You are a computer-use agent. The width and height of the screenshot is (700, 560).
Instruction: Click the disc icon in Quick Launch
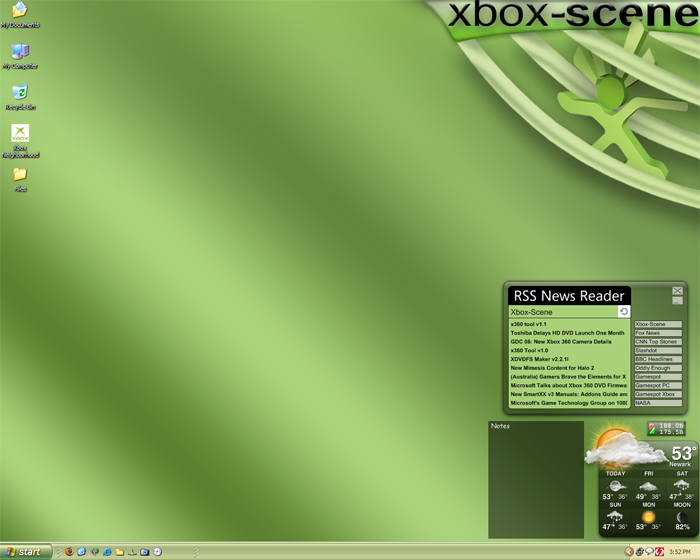click(x=158, y=552)
